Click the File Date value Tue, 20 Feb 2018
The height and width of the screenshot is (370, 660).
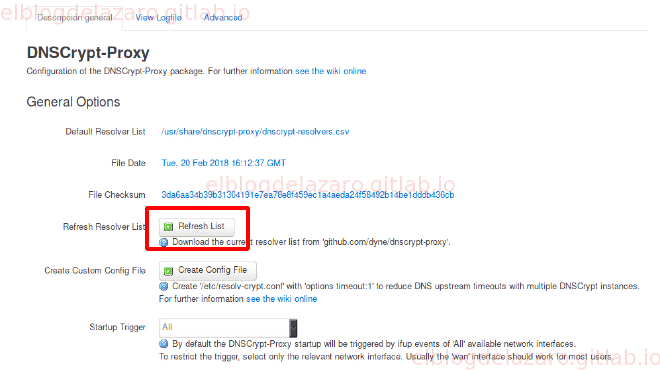pyautogui.click(x=224, y=163)
